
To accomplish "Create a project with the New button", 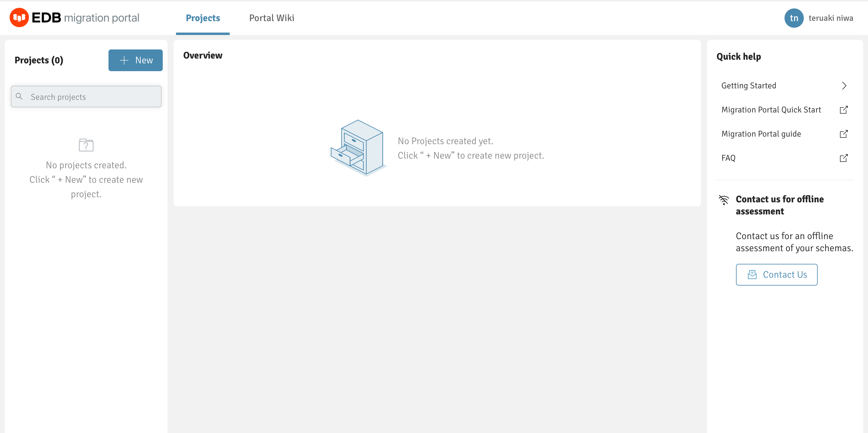I will click(135, 60).
